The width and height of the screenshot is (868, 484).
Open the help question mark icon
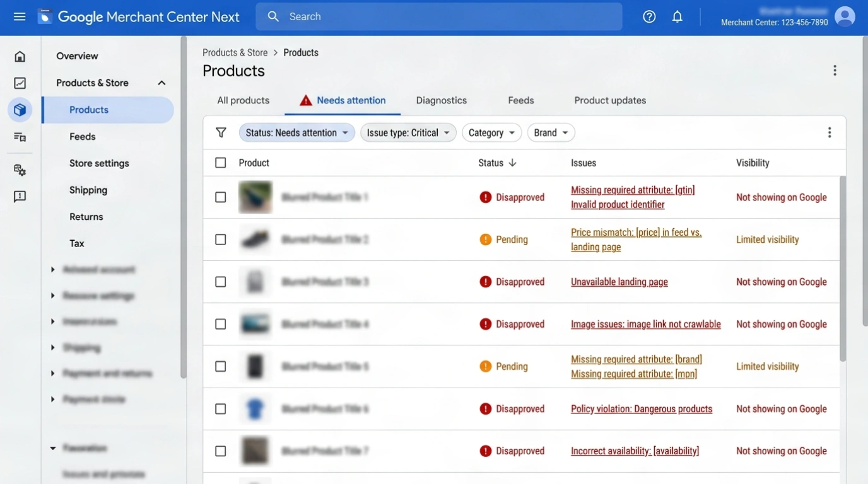(x=649, y=16)
